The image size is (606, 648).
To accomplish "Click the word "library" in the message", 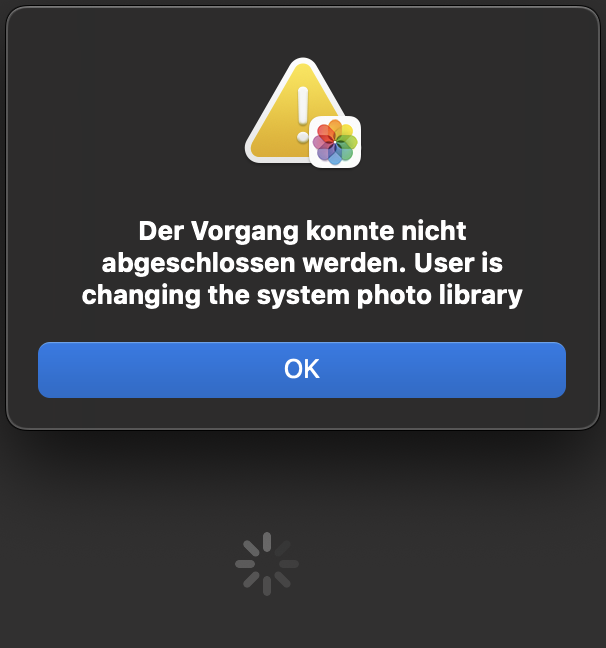I will 481,295.
